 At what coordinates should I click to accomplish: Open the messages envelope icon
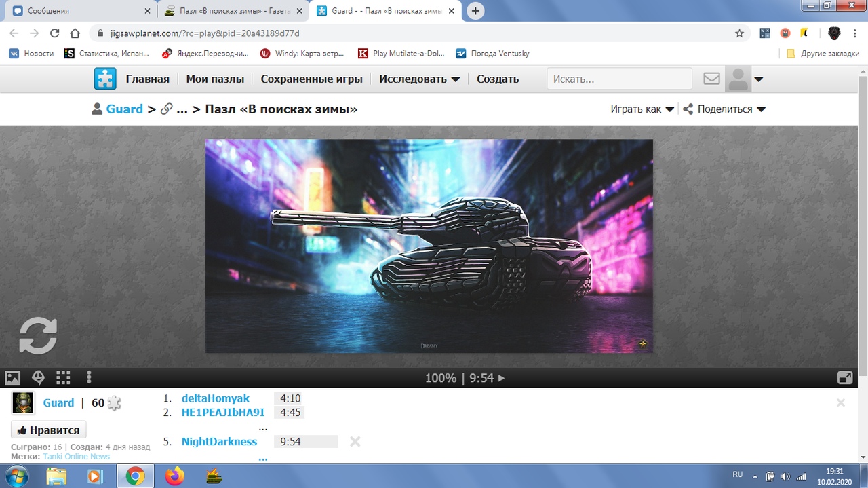(x=711, y=79)
